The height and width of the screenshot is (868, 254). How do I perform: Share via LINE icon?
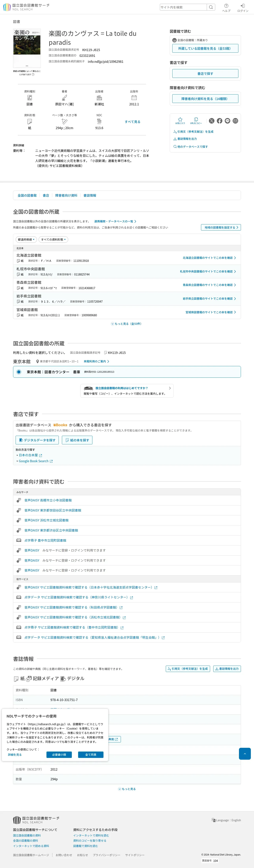[x=227, y=121]
